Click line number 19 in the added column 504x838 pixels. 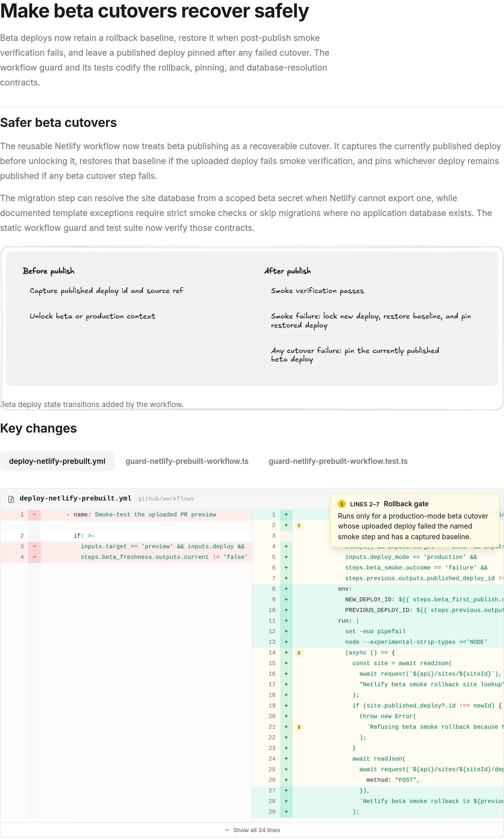point(272,706)
